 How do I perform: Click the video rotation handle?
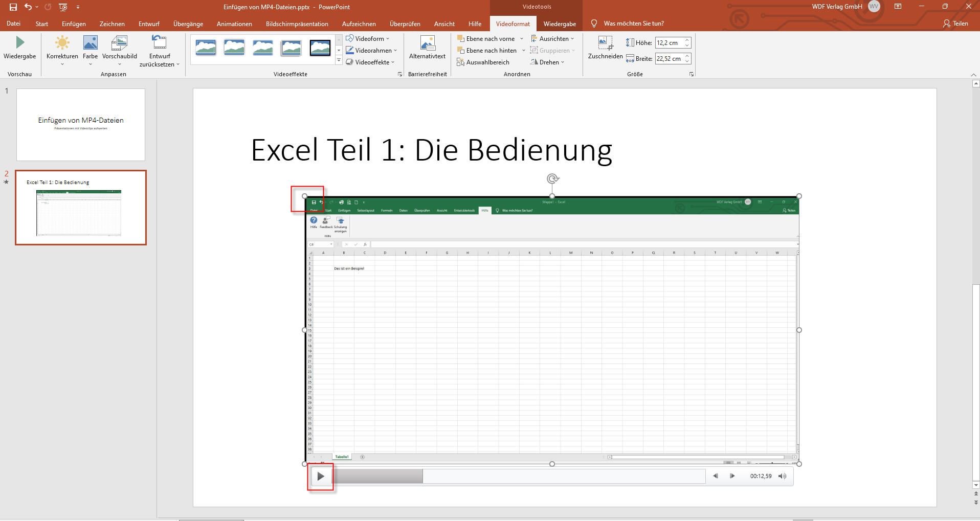click(552, 179)
